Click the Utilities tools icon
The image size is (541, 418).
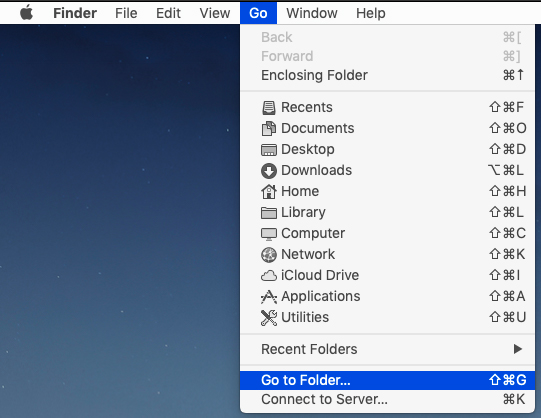(269, 318)
